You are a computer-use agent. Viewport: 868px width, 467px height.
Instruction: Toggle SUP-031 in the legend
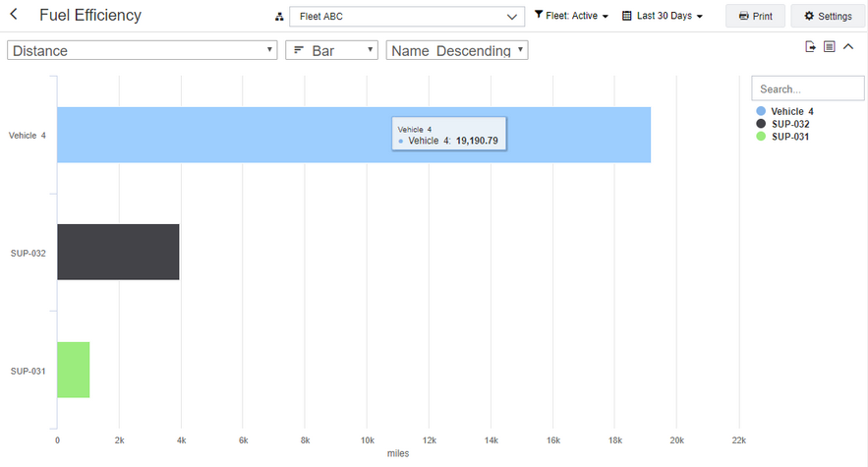(x=782, y=137)
